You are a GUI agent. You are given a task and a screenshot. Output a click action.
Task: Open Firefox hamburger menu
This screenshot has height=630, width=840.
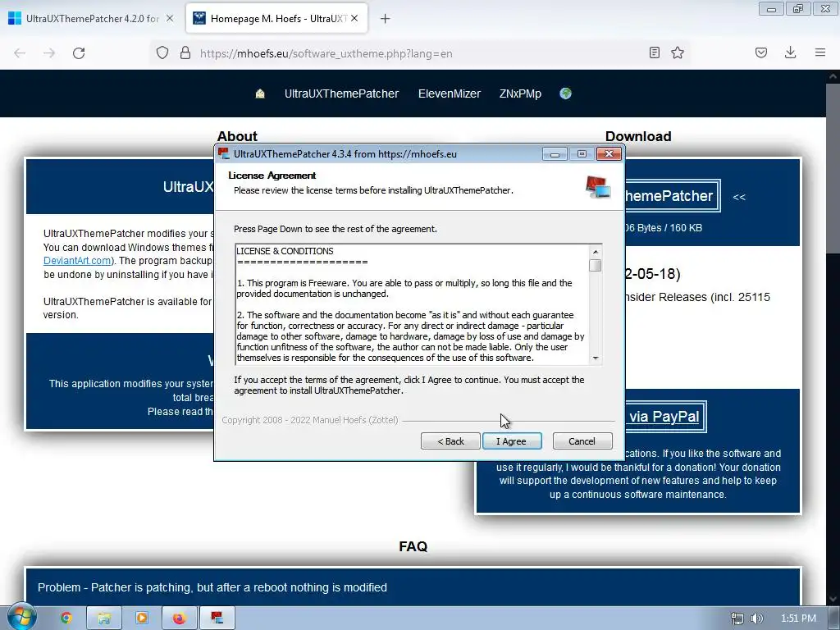point(820,53)
